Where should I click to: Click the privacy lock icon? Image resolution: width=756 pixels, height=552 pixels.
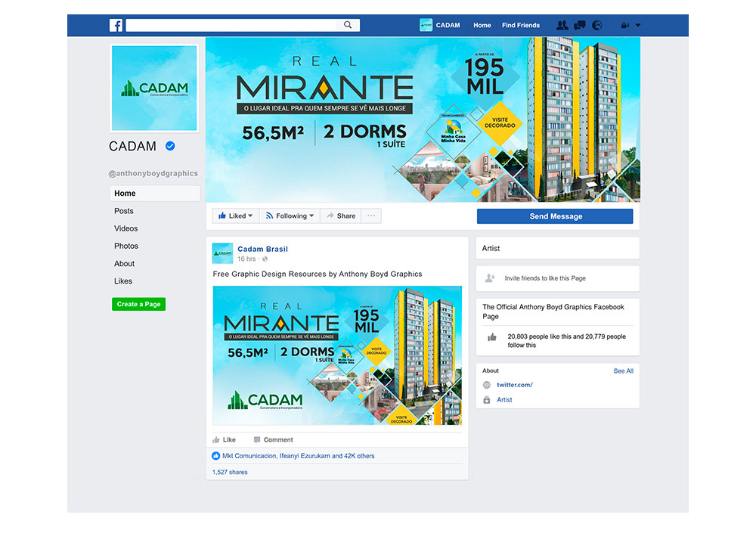pyautogui.click(x=625, y=25)
